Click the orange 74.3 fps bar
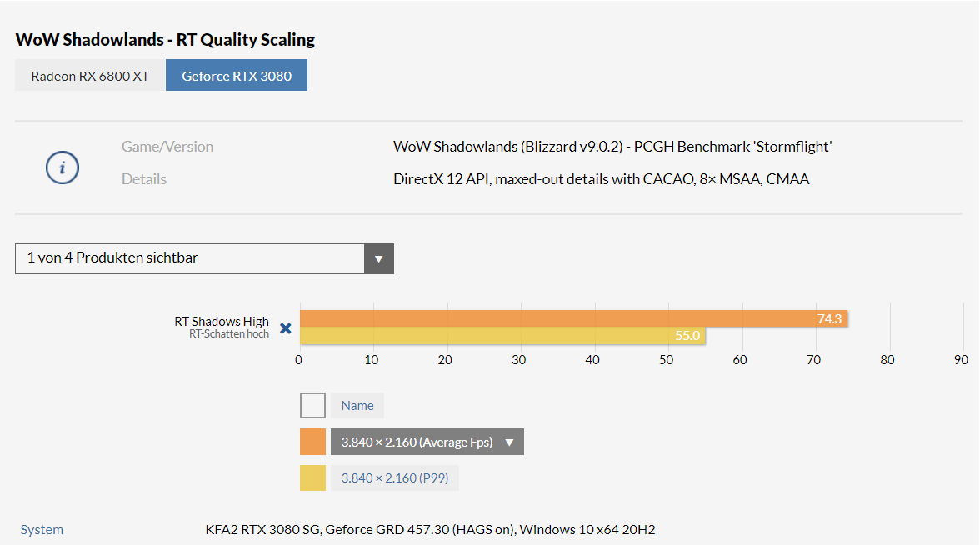980x545 pixels. pyautogui.click(x=573, y=318)
